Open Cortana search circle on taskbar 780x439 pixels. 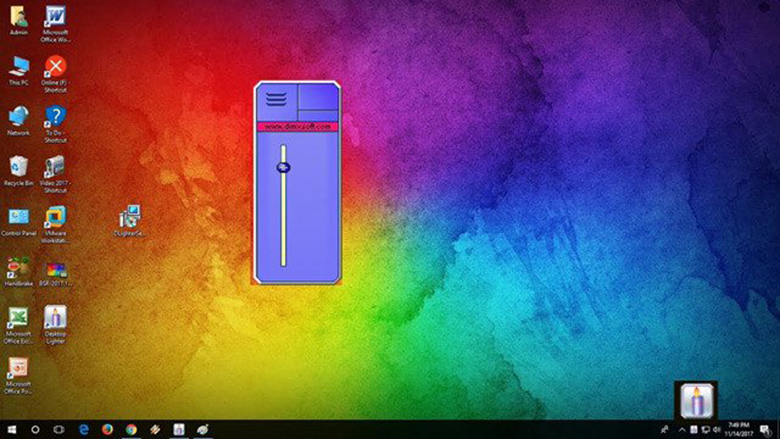click(x=35, y=430)
